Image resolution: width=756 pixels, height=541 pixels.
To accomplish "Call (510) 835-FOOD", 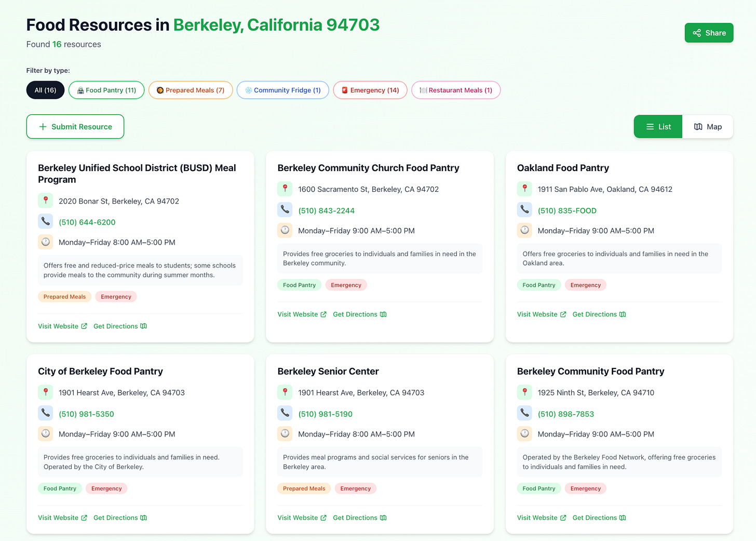I will click(567, 210).
